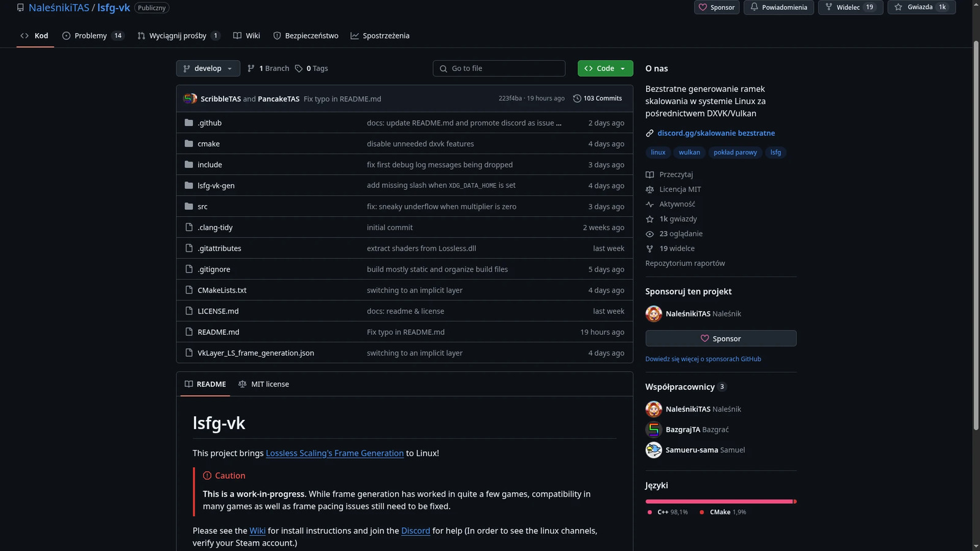The height and width of the screenshot is (551, 980).
Task: Open the Lossless Scaling's Frame Generation link
Action: (x=334, y=453)
